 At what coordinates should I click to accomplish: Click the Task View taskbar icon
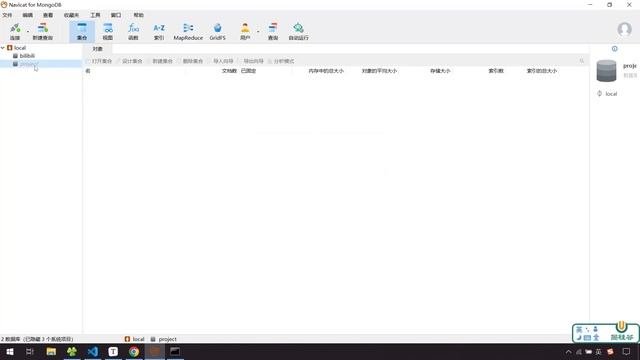click(30, 351)
